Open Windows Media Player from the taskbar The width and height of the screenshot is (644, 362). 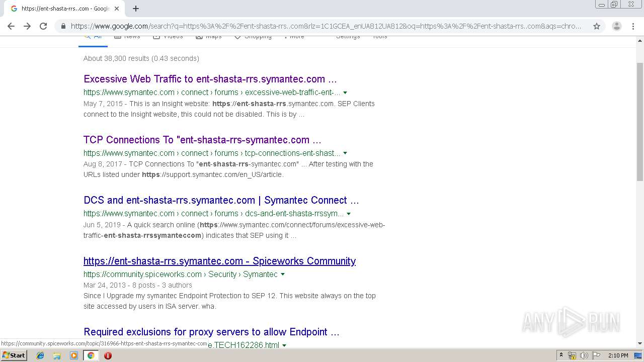click(x=74, y=355)
